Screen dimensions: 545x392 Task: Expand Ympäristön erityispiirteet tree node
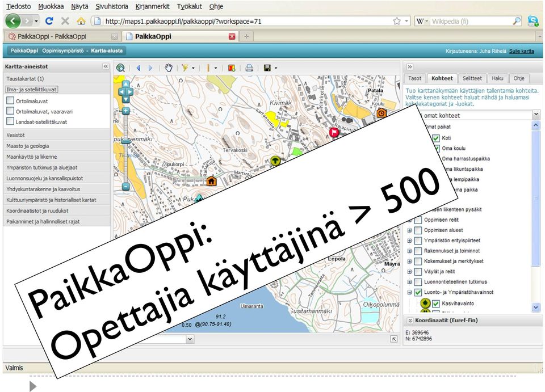click(409, 241)
